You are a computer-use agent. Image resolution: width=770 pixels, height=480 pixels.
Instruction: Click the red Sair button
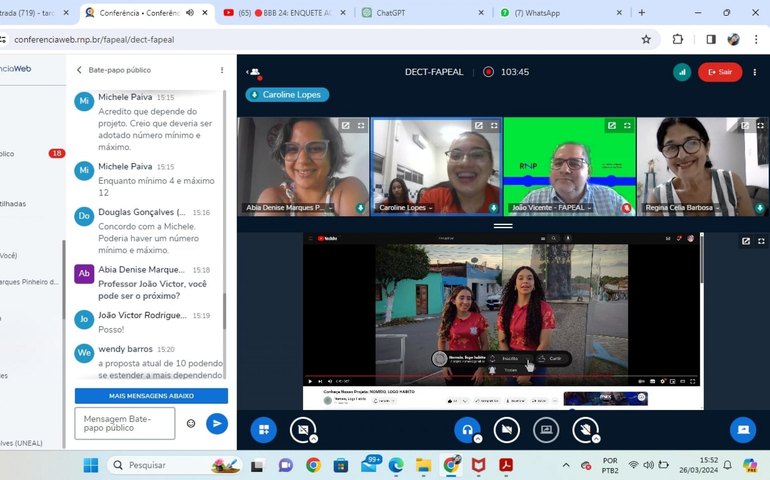(x=719, y=72)
